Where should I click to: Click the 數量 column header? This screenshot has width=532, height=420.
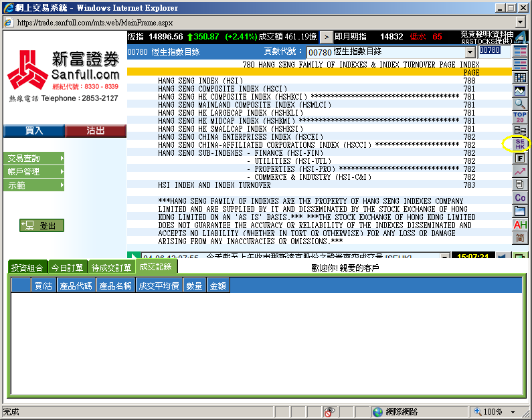(194, 286)
